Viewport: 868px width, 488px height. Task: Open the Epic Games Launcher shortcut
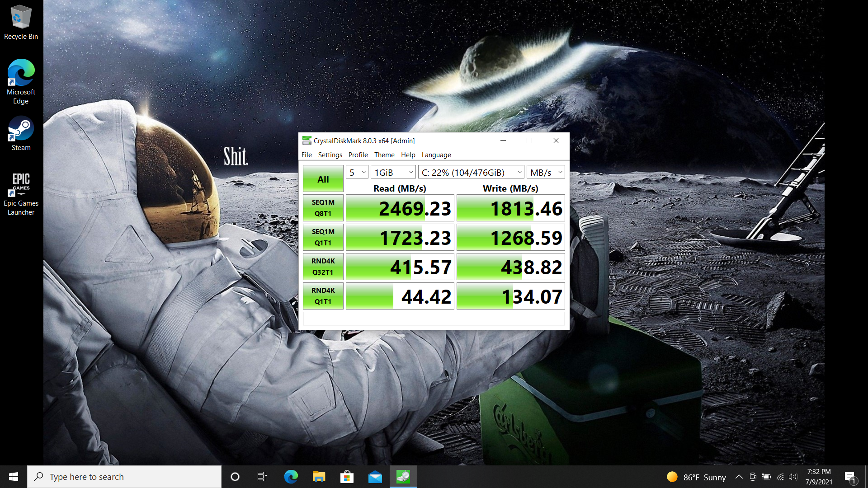point(21,193)
